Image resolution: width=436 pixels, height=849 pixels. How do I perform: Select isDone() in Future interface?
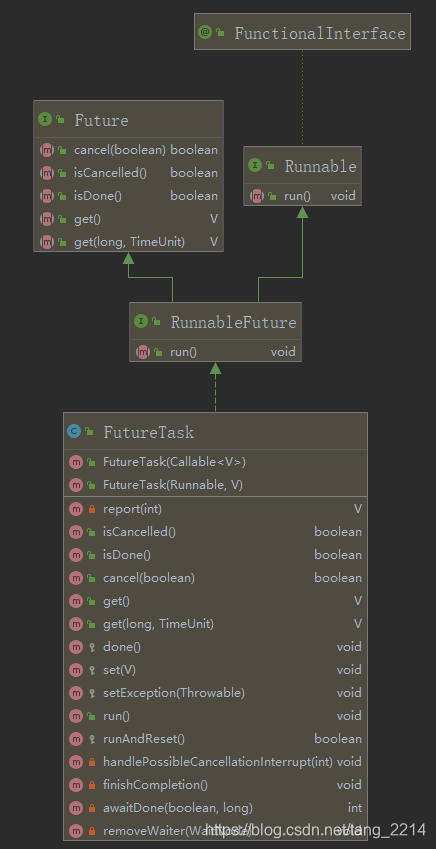coord(128,196)
